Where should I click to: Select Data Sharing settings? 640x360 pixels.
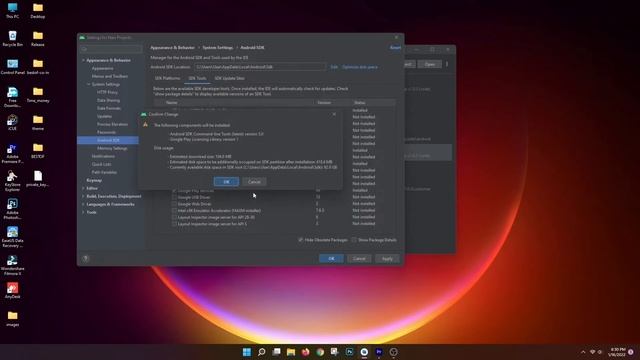click(x=108, y=100)
